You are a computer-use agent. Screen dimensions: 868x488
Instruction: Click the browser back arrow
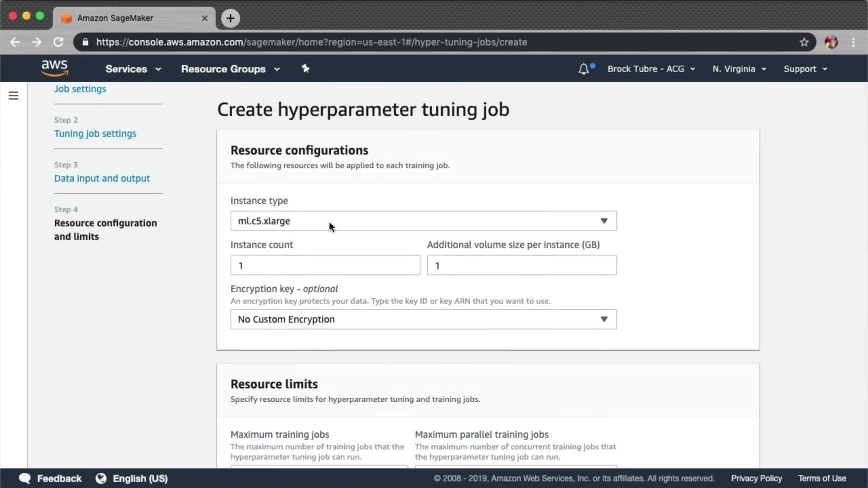click(15, 42)
